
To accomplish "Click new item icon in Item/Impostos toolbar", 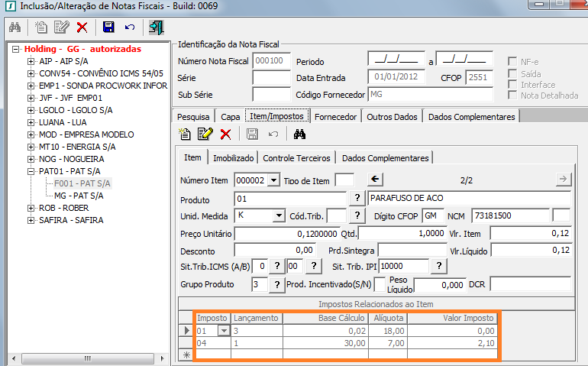I will [x=186, y=134].
